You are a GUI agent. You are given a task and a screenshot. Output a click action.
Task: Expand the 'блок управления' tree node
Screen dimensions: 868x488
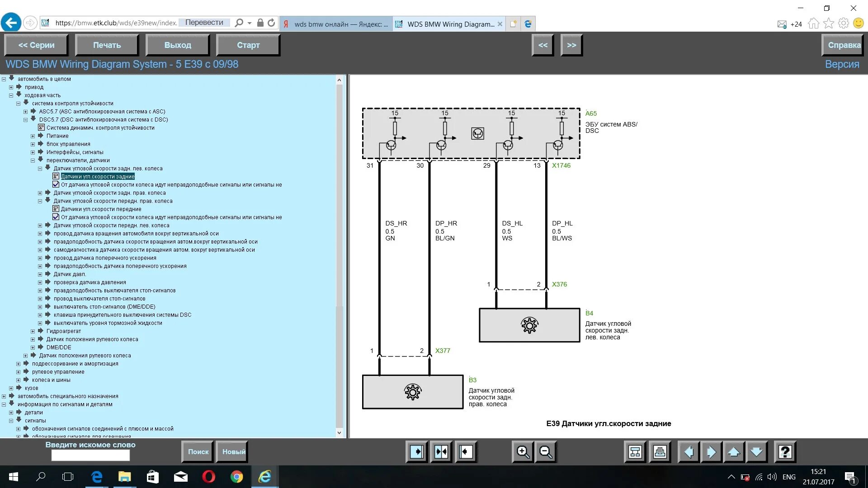tap(33, 144)
